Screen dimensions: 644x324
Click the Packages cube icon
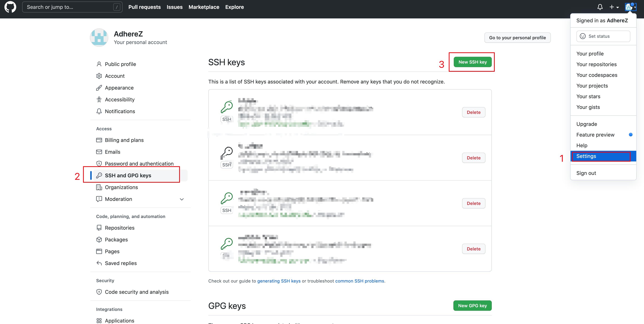point(99,239)
